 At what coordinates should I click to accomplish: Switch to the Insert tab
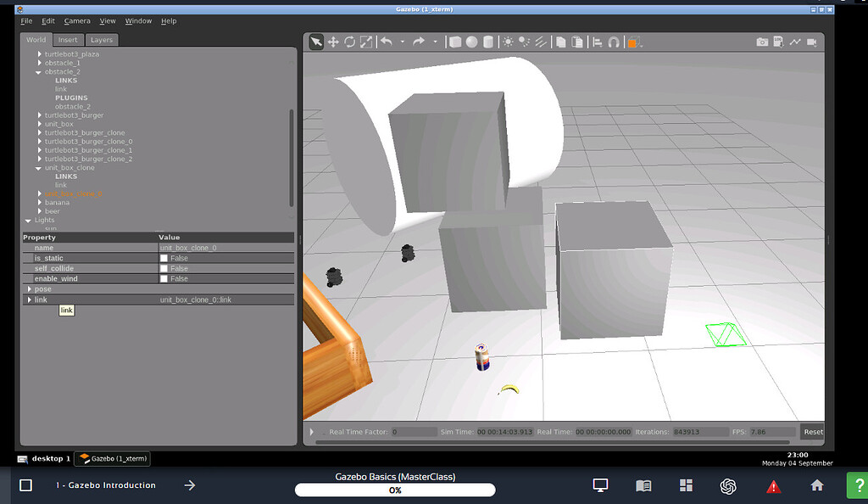(x=68, y=39)
